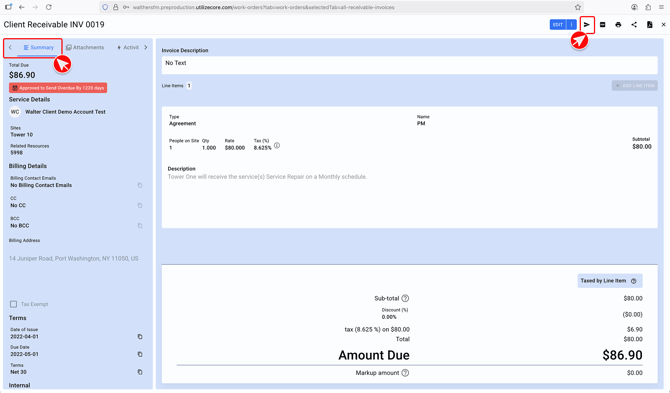Image resolution: width=670 pixels, height=393 pixels.
Task: Share the invoice via share icon
Action: point(634,25)
